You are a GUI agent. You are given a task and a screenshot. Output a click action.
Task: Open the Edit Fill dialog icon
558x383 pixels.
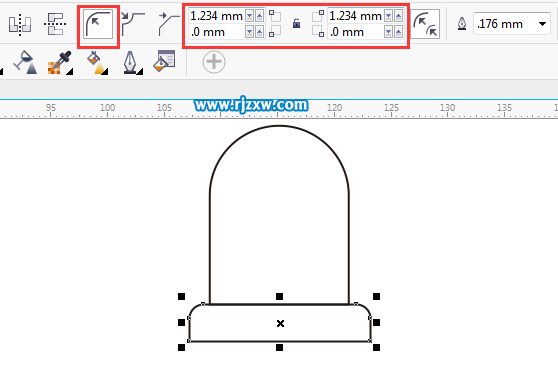(164, 61)
